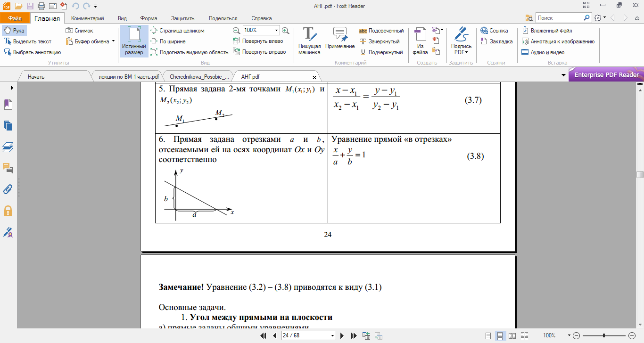
Task: Open the bookmarks navigation panel
Action: pos(8,105)
